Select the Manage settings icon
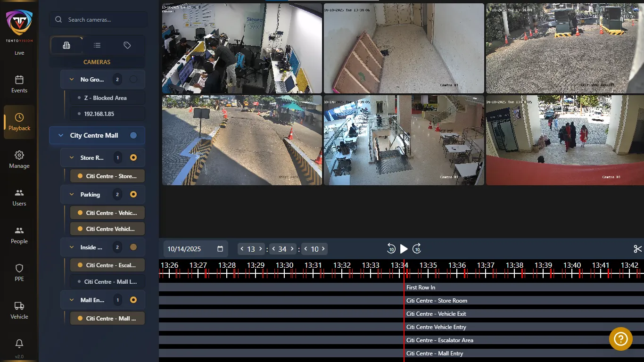644x362 pixels. [19, 159]
